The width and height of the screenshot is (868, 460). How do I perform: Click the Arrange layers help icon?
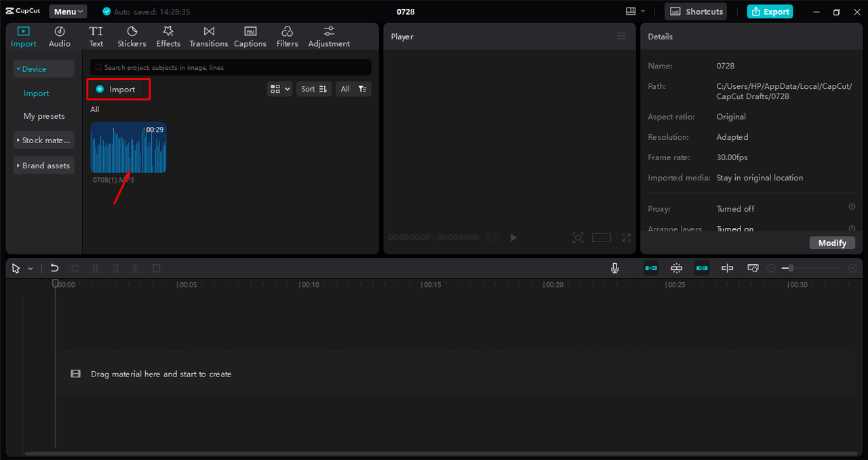point(852,228)
